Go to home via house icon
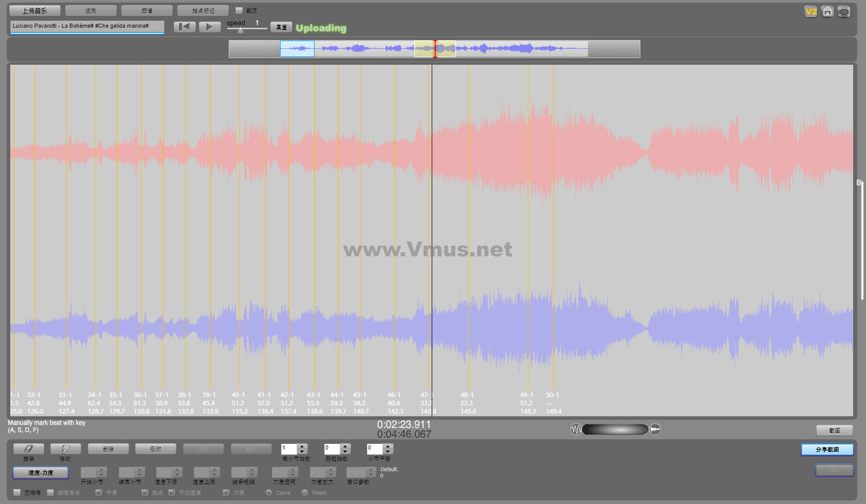This screenshot has width=866, height=504. pos(827,12)
